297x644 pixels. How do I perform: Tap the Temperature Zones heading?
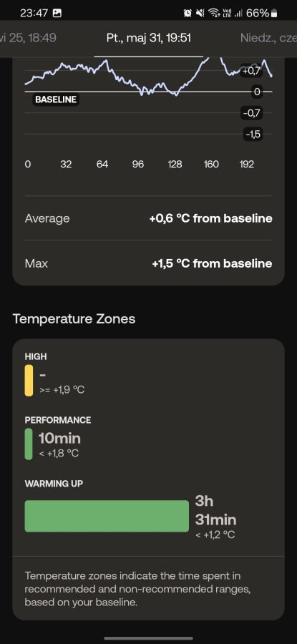[74, 318]
